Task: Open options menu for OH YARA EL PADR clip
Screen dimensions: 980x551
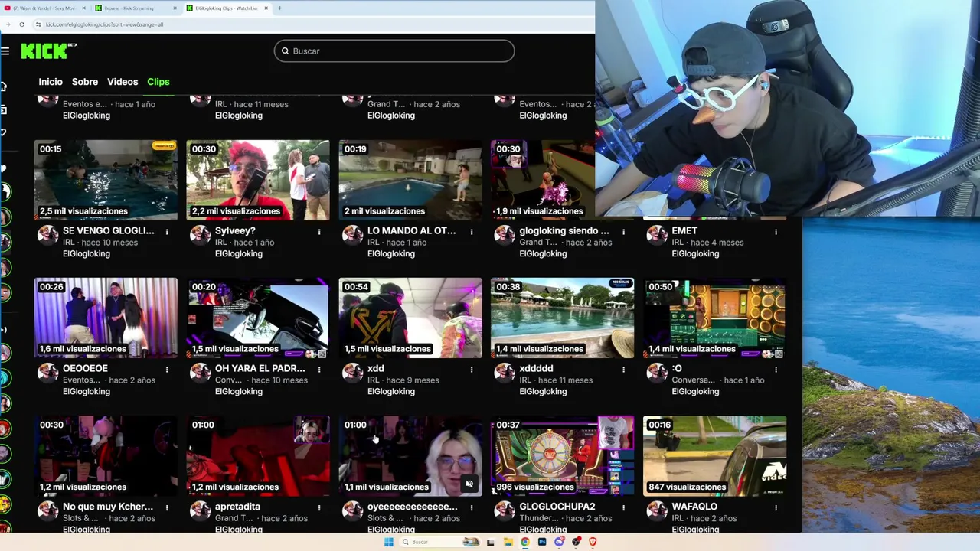Action: coord(319,369)
